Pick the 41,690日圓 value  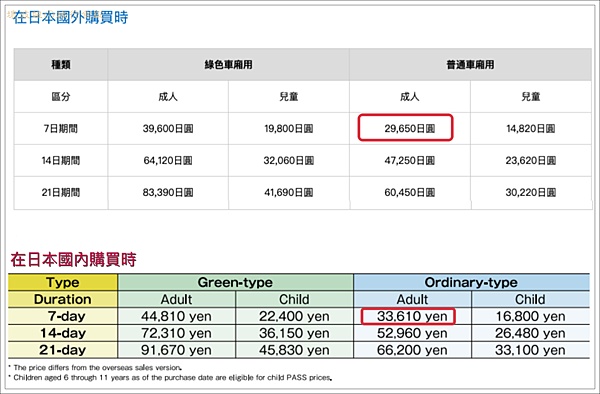289,192
